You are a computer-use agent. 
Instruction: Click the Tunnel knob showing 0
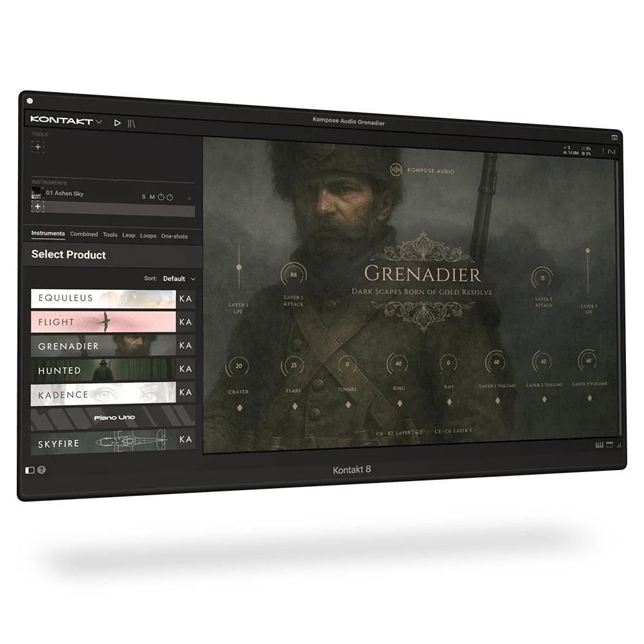coord(347,365)
